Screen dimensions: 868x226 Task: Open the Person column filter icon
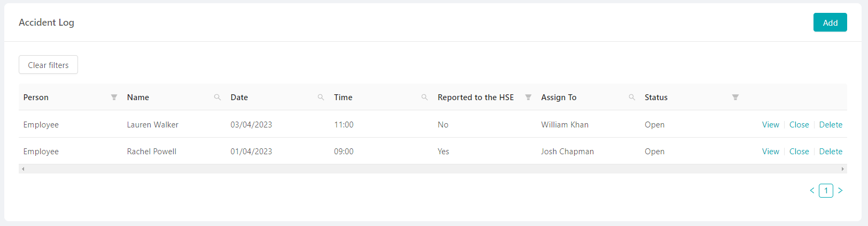coord(114,97)
